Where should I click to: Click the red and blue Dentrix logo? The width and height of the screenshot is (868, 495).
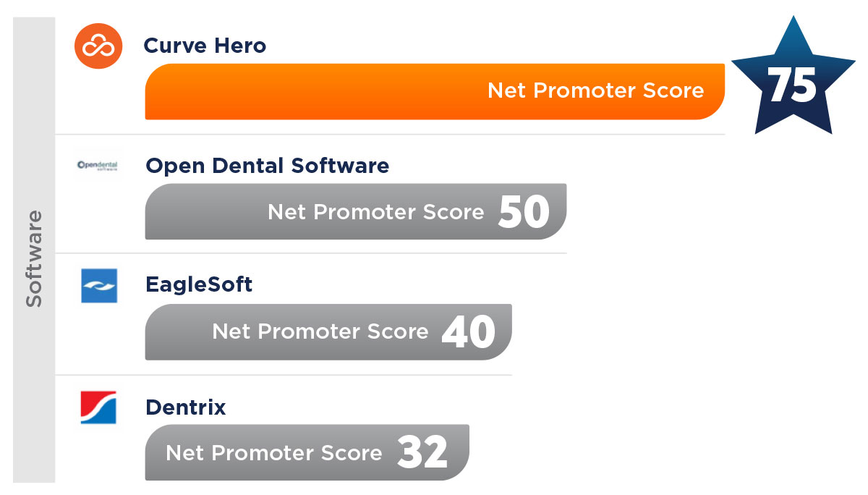98,407
